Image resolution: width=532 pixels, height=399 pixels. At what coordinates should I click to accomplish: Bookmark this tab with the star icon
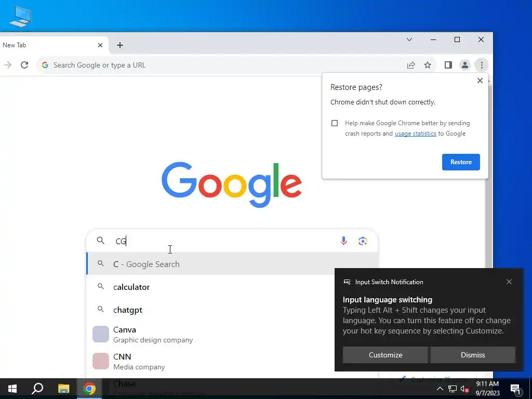click(428, 65)
